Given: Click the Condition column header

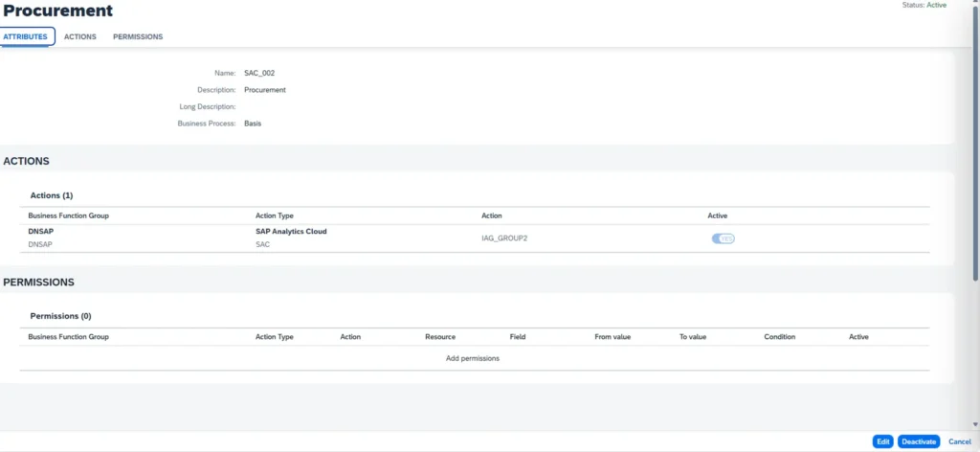Looking at the screenshot, I should point(780,337).
